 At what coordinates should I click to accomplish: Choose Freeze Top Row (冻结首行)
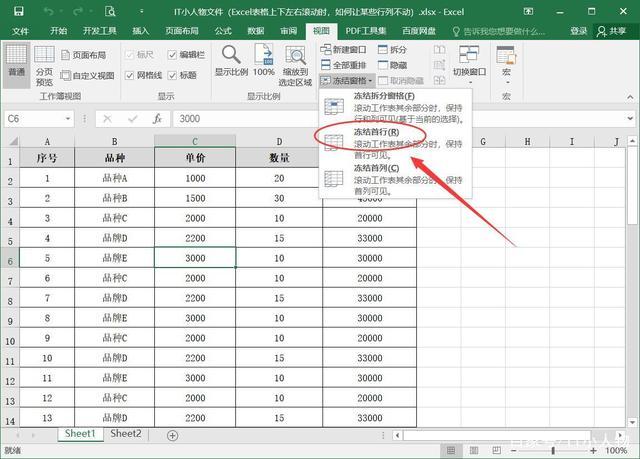(395, 143)
